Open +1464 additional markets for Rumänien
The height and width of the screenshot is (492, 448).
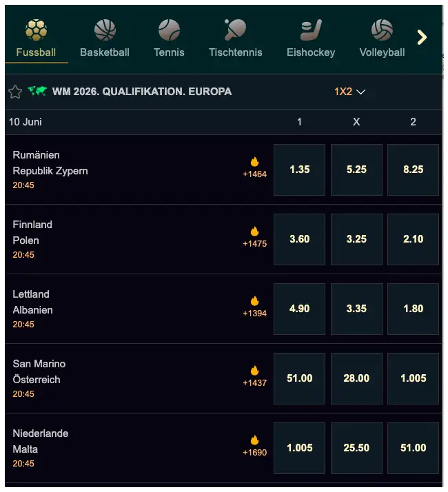(x=254, y=174)
